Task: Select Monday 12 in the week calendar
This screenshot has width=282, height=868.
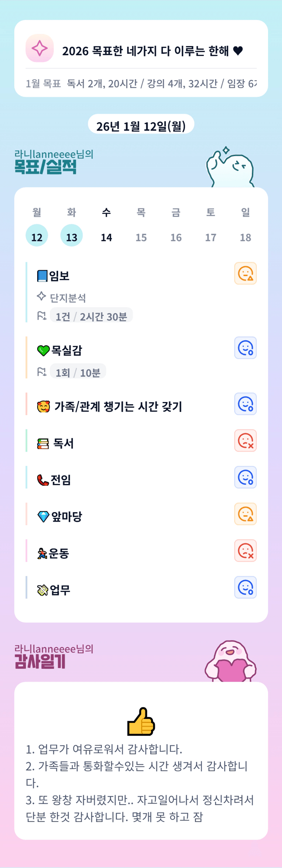Action: pyautogui.click(x=37, y=236)
